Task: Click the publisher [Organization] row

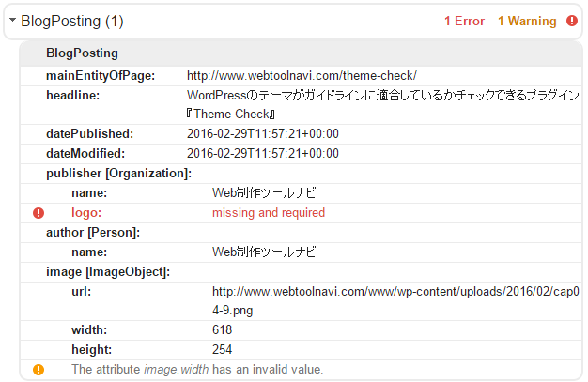Action: (301, 174)
